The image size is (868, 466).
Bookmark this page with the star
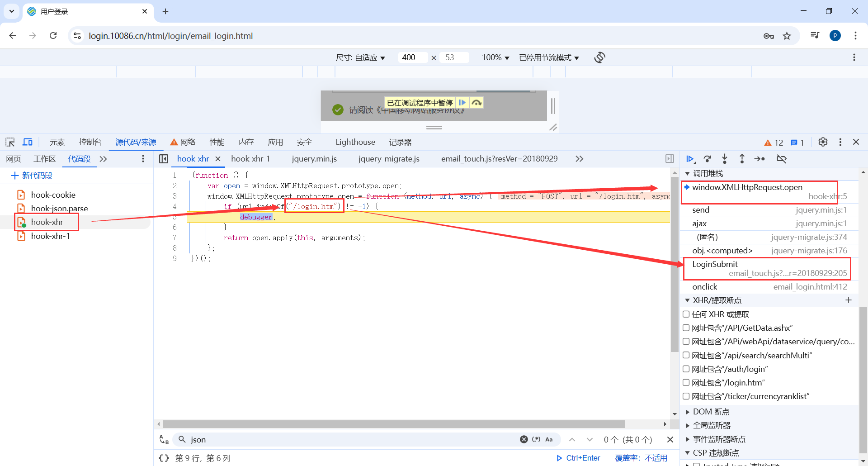787,36
